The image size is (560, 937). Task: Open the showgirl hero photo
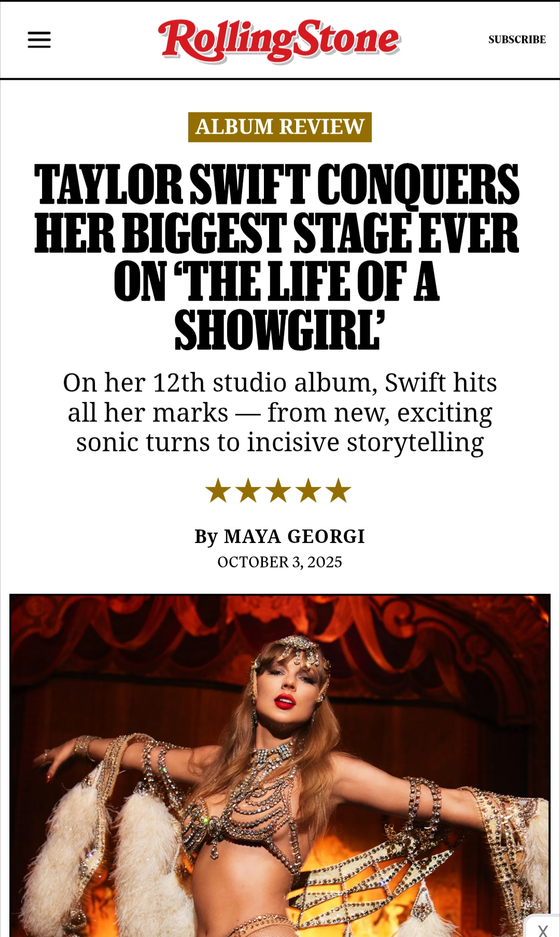pyautogui.click(x=280, y=765)
